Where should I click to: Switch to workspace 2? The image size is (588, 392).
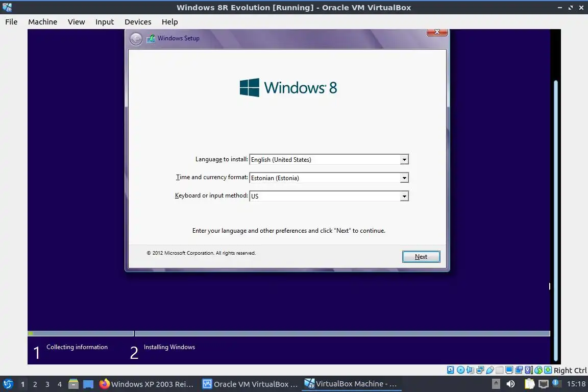[35, 384]
